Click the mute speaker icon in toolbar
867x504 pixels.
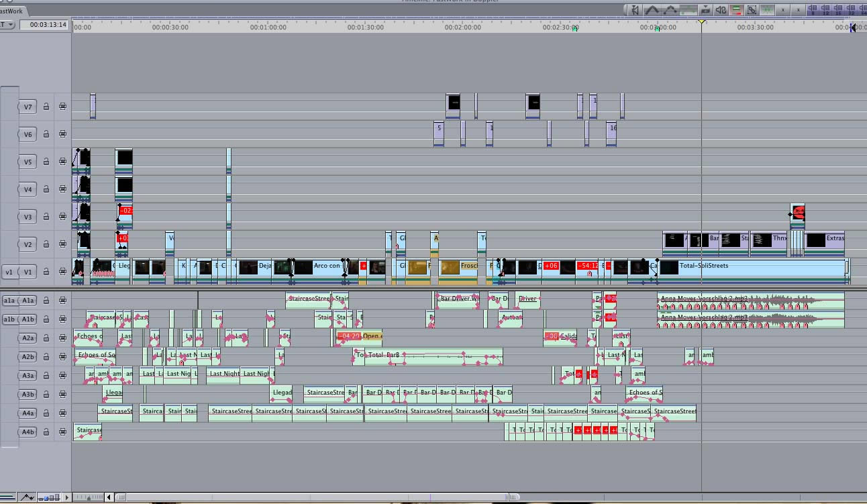click(721, 10)
